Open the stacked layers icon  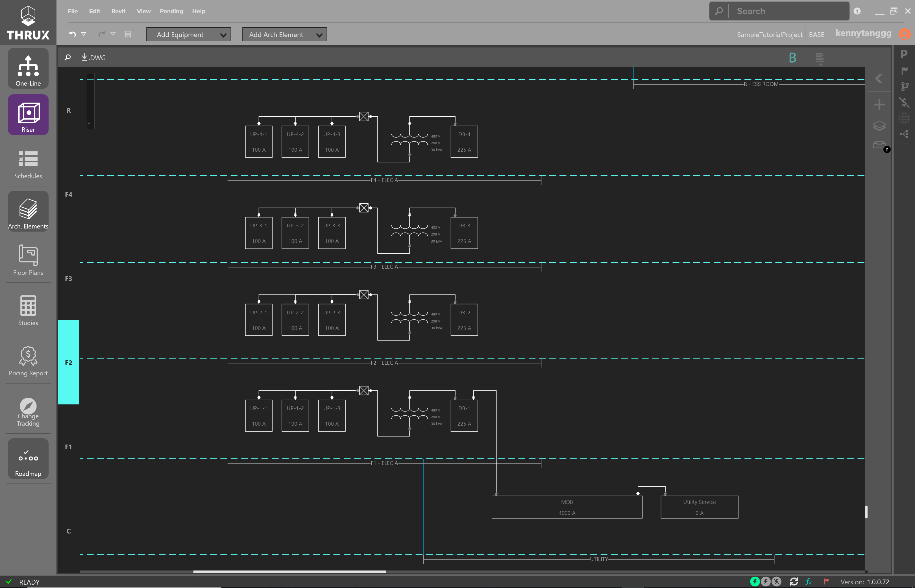coord(879,126)
